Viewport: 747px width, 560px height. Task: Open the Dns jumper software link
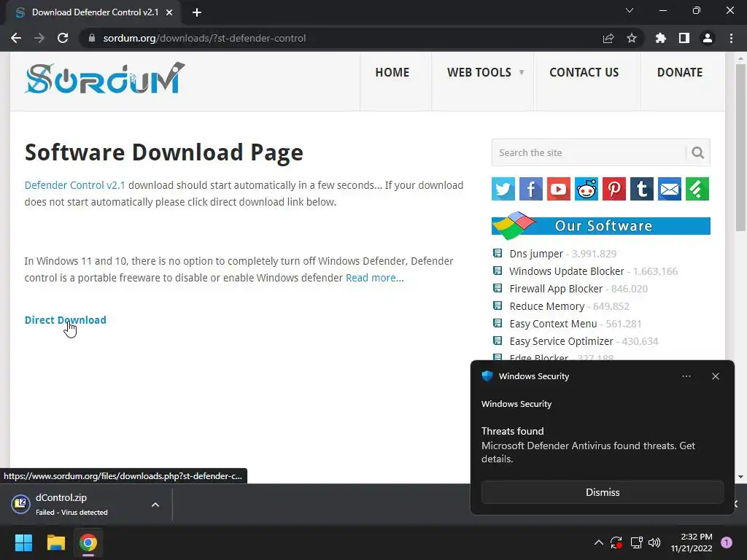[x=536, y=254]
